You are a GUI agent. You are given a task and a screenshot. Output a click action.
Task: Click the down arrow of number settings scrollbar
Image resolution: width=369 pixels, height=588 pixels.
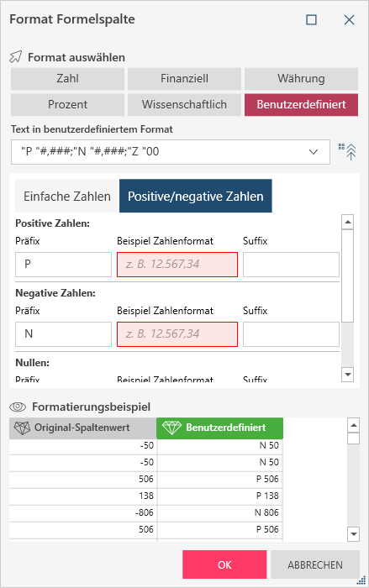(x=348, y=374)
